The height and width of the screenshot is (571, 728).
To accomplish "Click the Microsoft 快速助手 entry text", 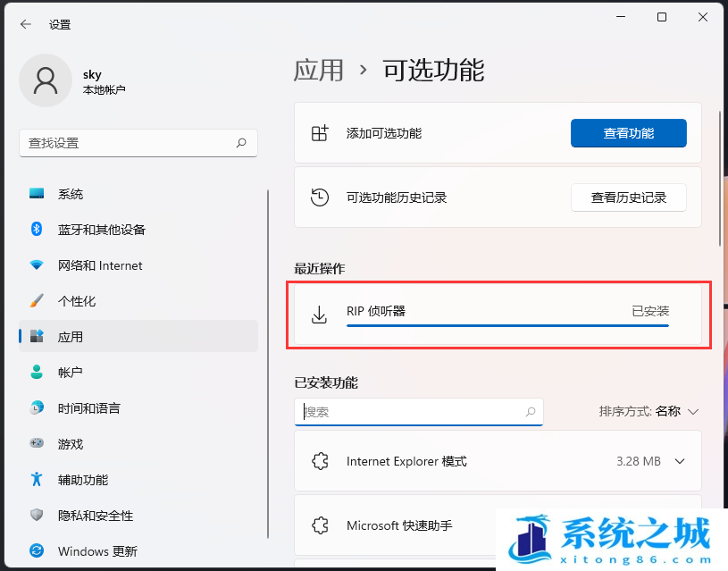I will 399,525.
